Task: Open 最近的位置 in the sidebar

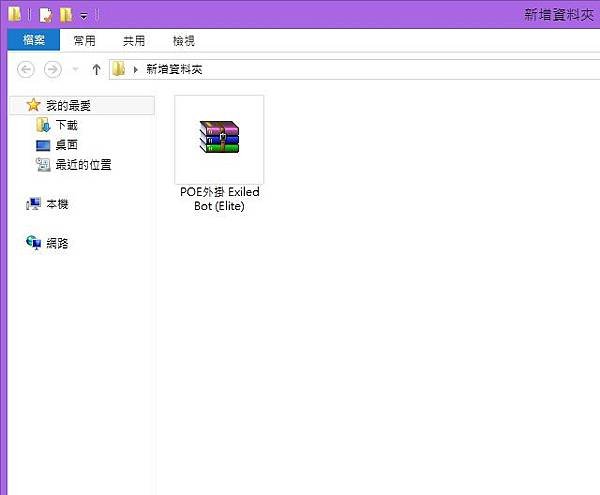Action: coord(83,165)
